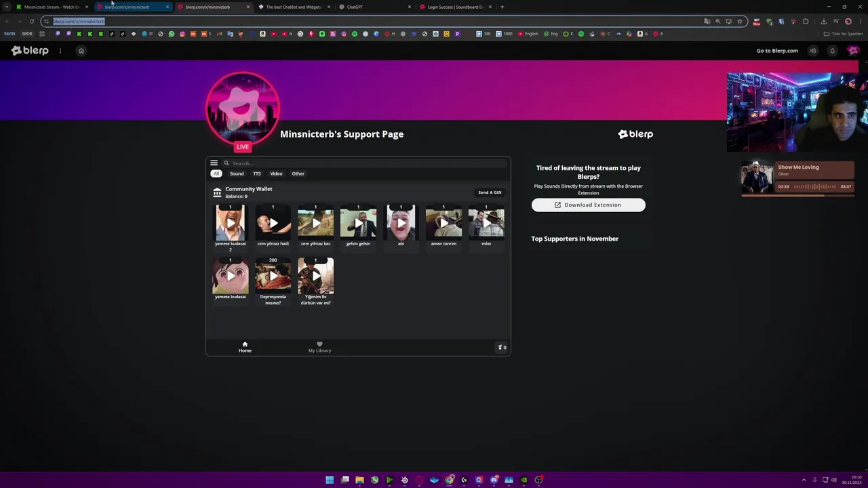Click taskbar clock showing 20:10
The image size is (868, 488).
click(852, 480)
